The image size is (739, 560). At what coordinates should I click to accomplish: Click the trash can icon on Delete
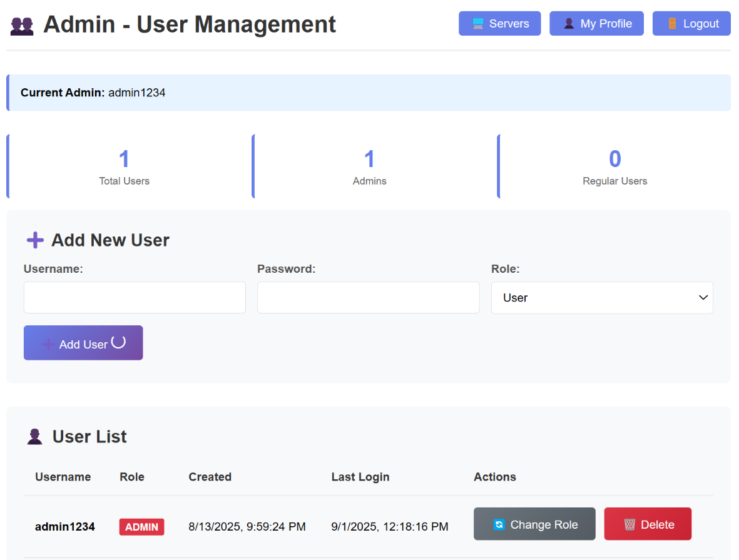(629, 525)
